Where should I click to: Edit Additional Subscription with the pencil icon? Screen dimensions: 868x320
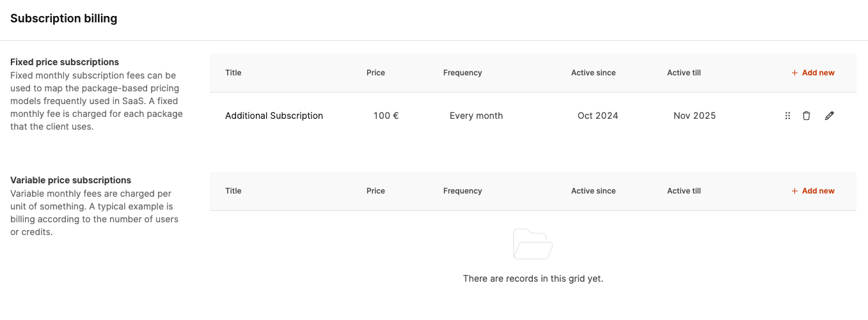coord(830,116)
